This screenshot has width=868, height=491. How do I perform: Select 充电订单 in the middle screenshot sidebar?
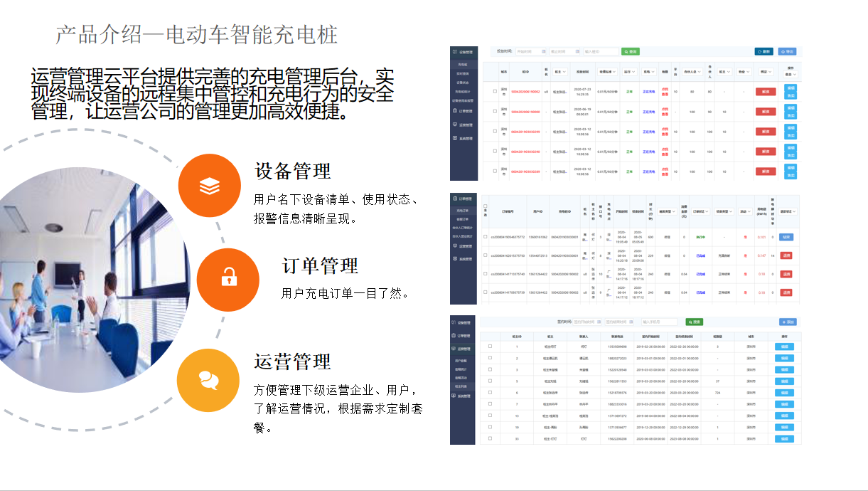[463, 210]
